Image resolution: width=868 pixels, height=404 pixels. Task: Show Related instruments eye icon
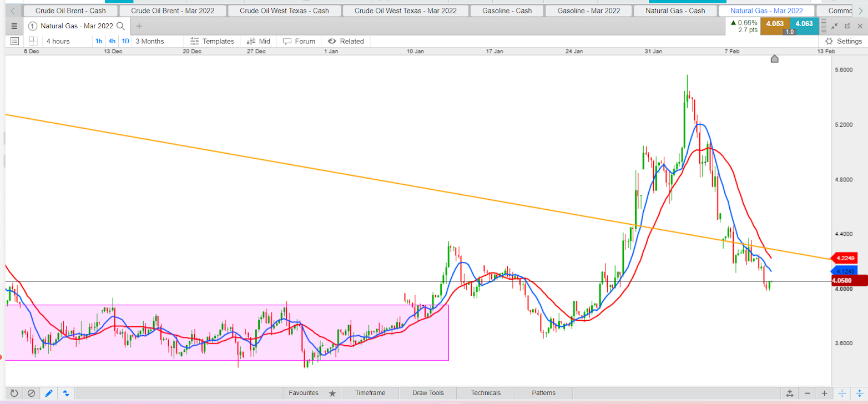click(x=332, y=41)
